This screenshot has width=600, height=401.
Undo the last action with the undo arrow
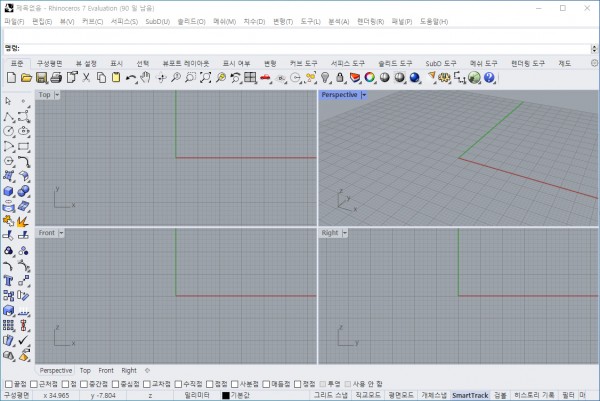click(131, 78)
